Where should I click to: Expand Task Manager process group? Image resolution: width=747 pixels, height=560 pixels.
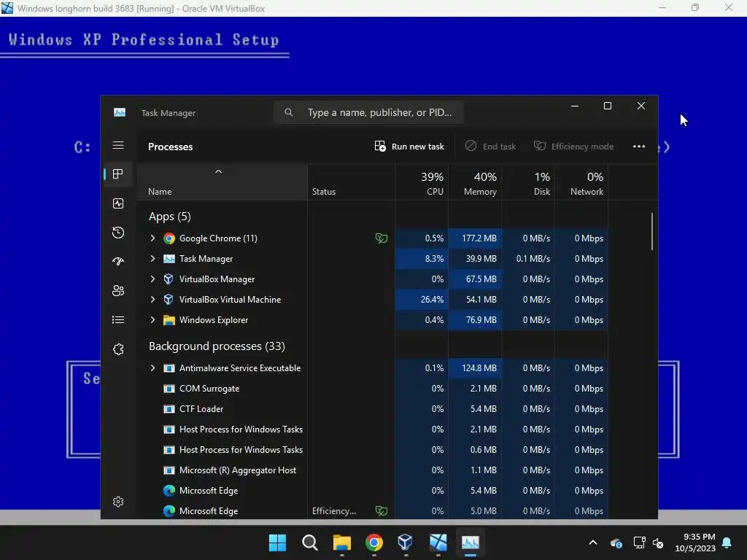point(152,259)
